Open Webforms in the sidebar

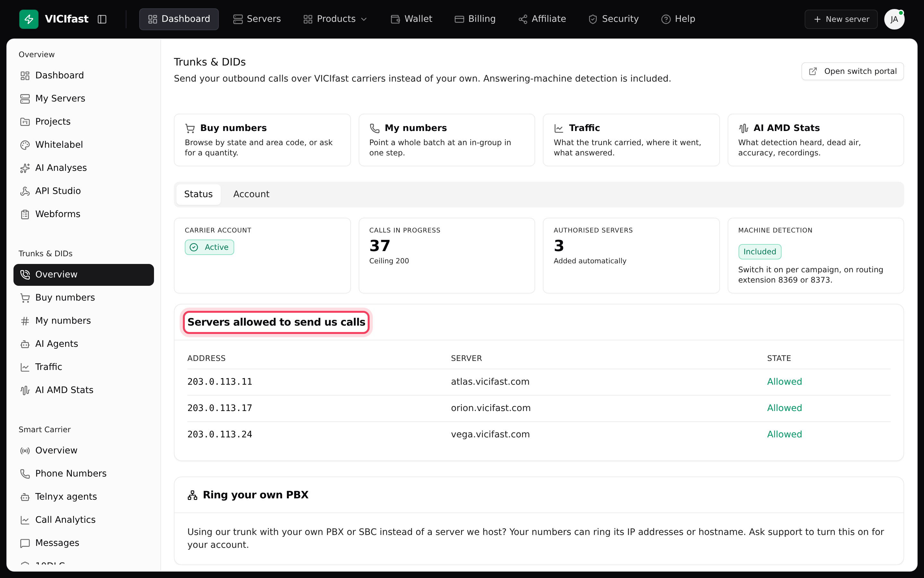click(x=84, y=214)
